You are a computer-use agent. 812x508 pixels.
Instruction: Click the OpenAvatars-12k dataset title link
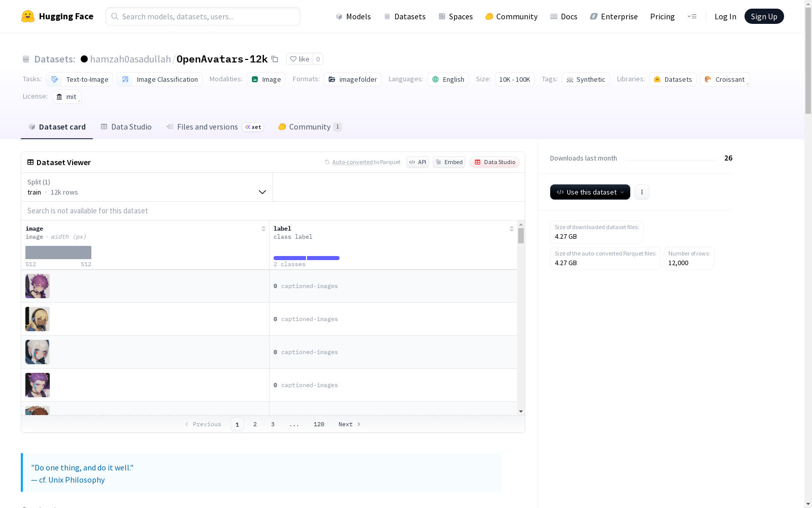(222, 59)
